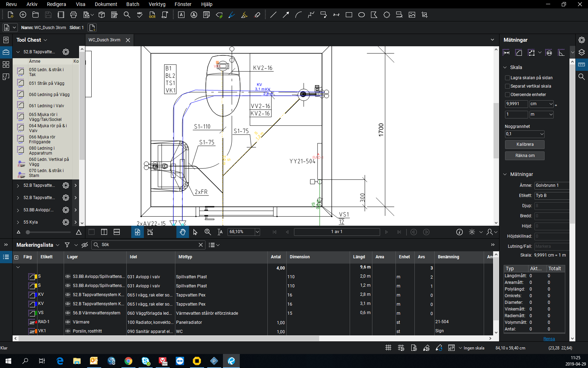Adjust the Tool Chest icon size slider
This screenshot has height=368, width=588.
[28, 232]
